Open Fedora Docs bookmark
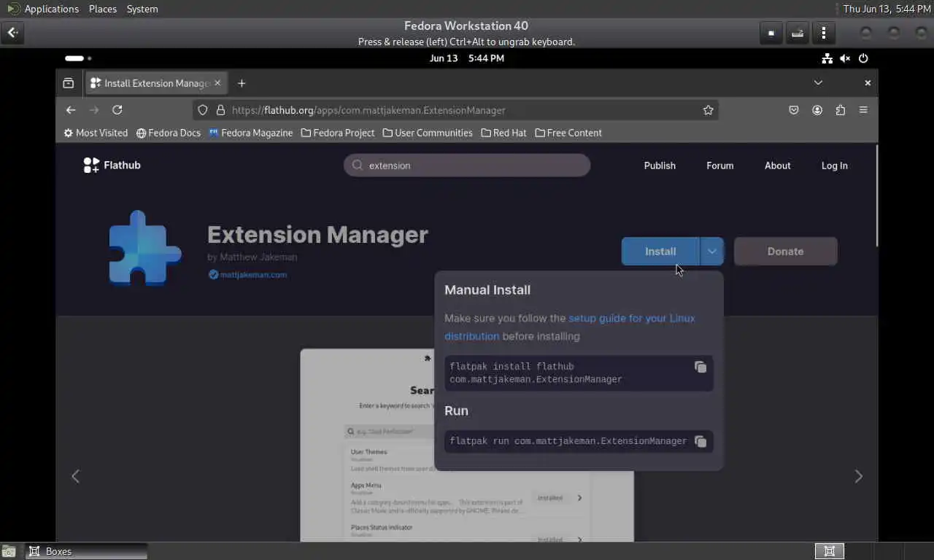The image size is (934, 560). pos(169,133)
